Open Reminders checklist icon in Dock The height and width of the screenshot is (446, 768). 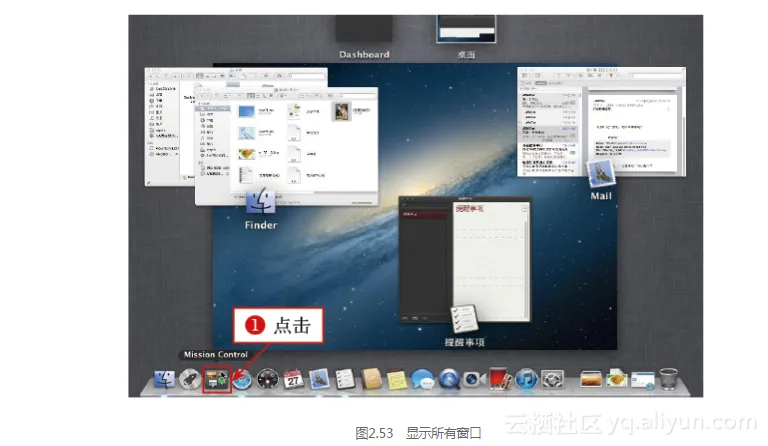point(345,379)
